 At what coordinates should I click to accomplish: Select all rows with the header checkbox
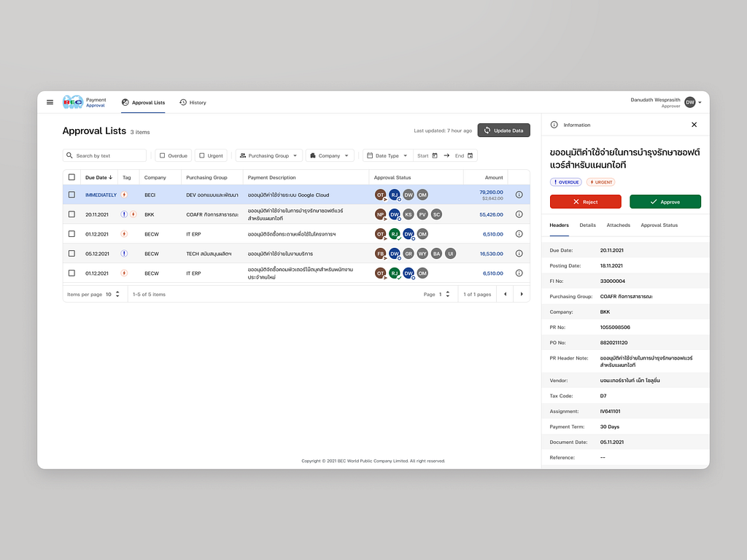point(71,177)
